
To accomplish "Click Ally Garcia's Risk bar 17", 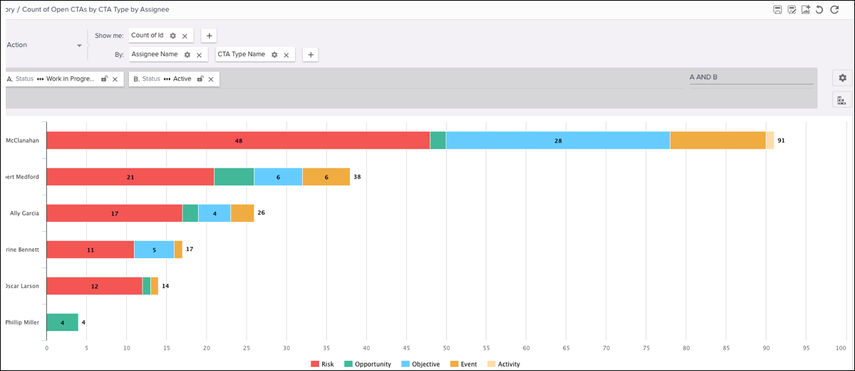I will point(115,213).
